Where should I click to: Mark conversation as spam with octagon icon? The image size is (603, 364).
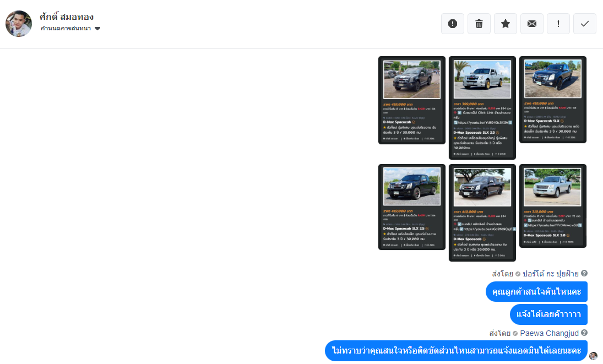[453, 24]
